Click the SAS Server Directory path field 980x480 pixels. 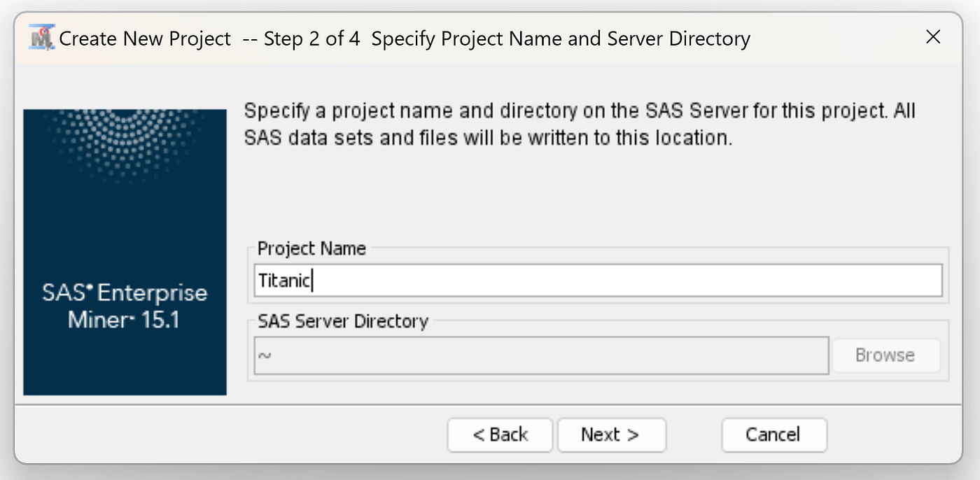541,355
